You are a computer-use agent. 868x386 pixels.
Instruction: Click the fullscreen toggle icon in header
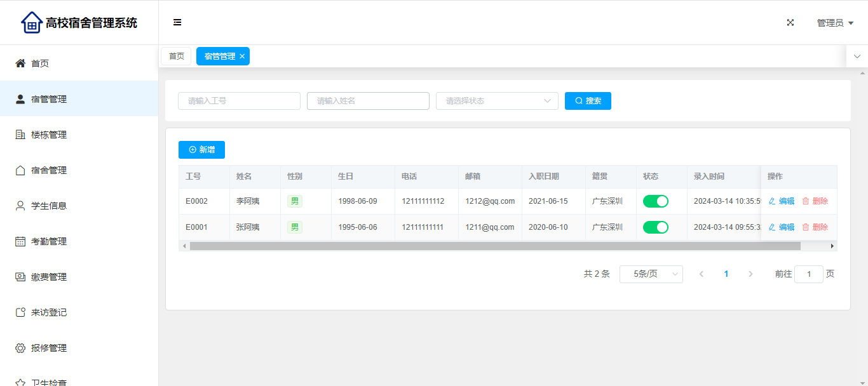[x=790, y=23]
